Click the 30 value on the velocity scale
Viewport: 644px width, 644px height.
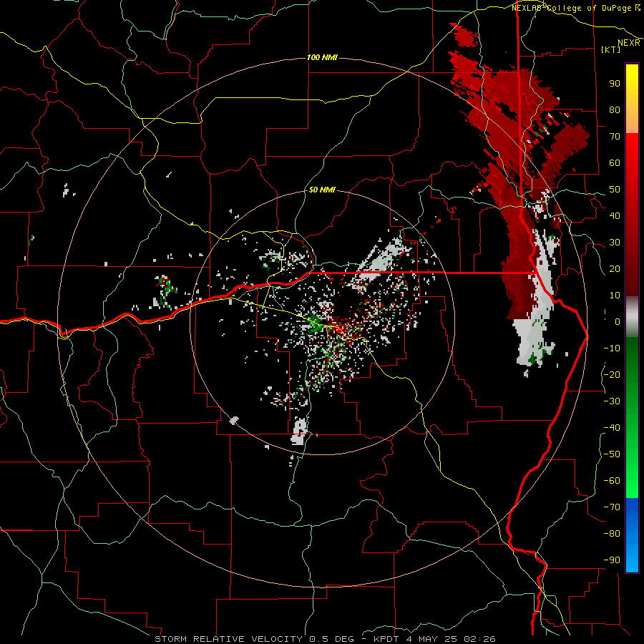[x=615, y=243]
